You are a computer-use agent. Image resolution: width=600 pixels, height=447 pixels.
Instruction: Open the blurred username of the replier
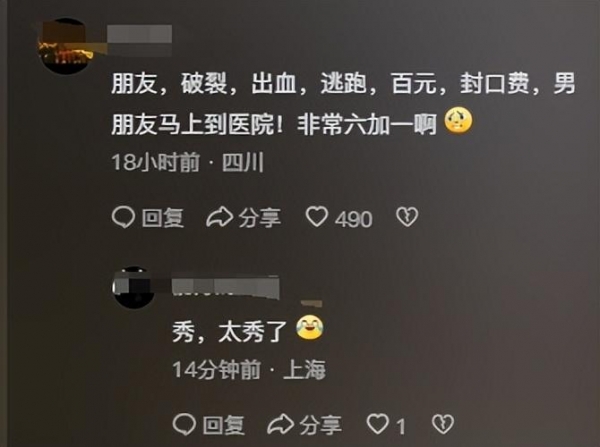(226, 287)
